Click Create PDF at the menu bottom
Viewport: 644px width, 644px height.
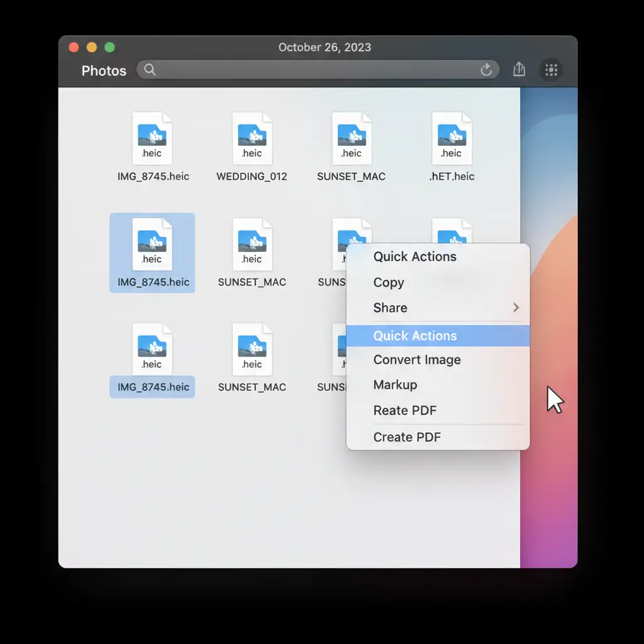(407, 437)
